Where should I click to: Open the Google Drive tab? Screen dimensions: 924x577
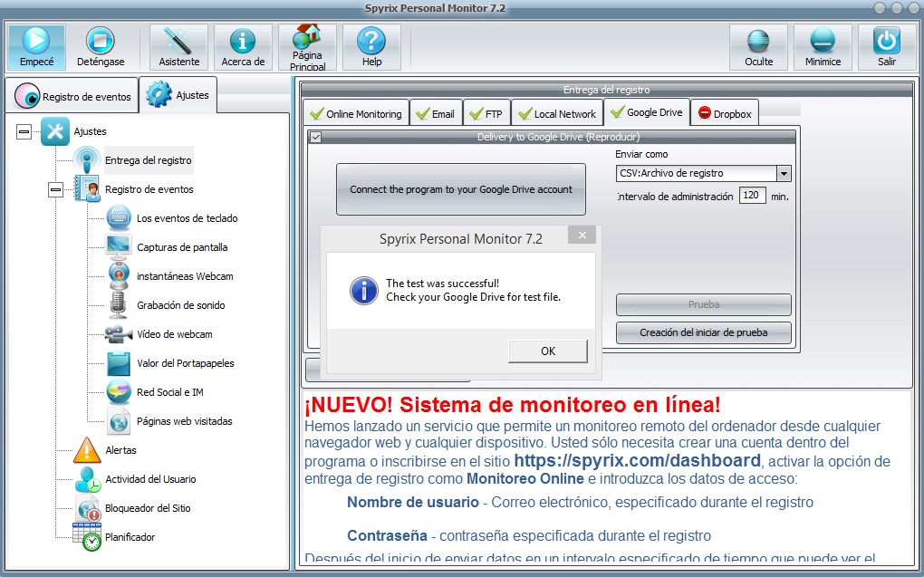click(x=647, y=112)
